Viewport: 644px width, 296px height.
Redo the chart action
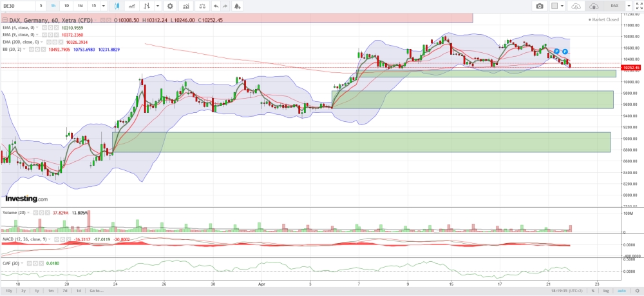click(225, 6)
